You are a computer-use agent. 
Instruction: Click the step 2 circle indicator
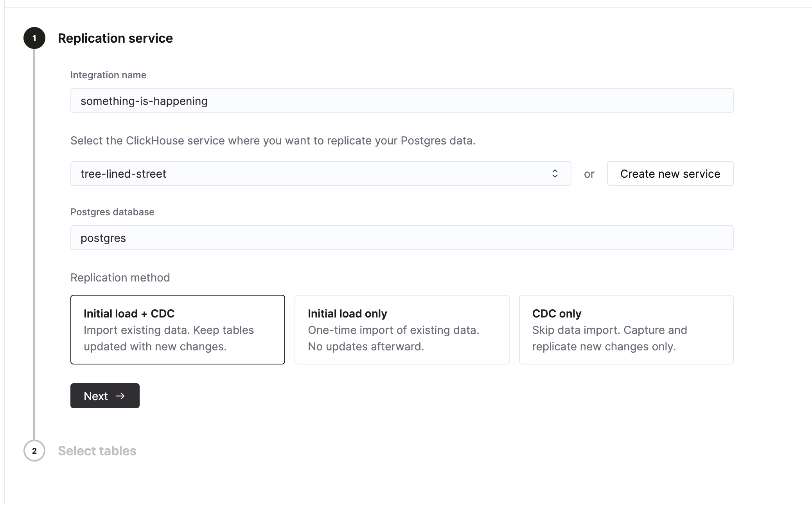point(34,451)
